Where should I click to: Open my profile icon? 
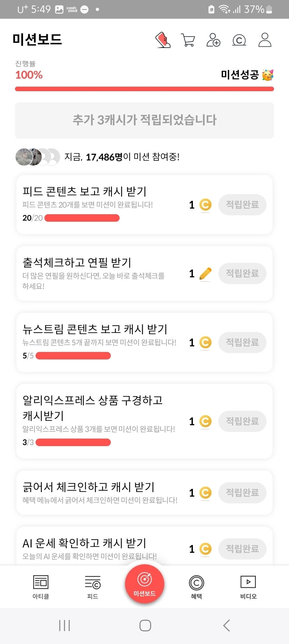coord(265,40)
